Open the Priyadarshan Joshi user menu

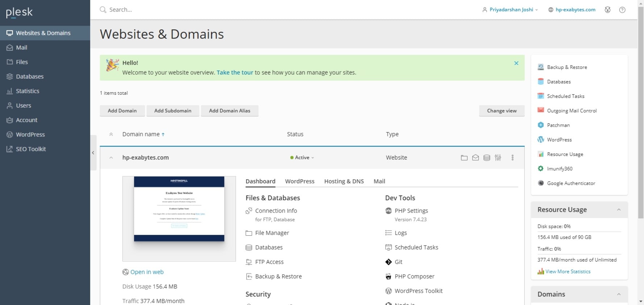tap(510, 10)
